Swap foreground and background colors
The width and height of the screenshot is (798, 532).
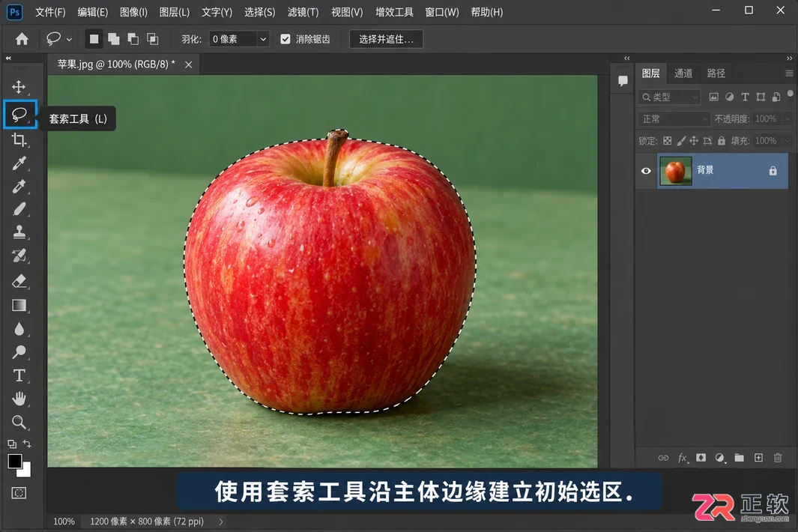[x=27, y=444]
